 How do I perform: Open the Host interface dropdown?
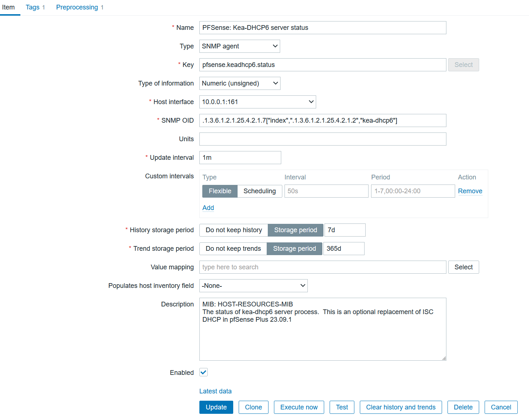click(257, 102)
